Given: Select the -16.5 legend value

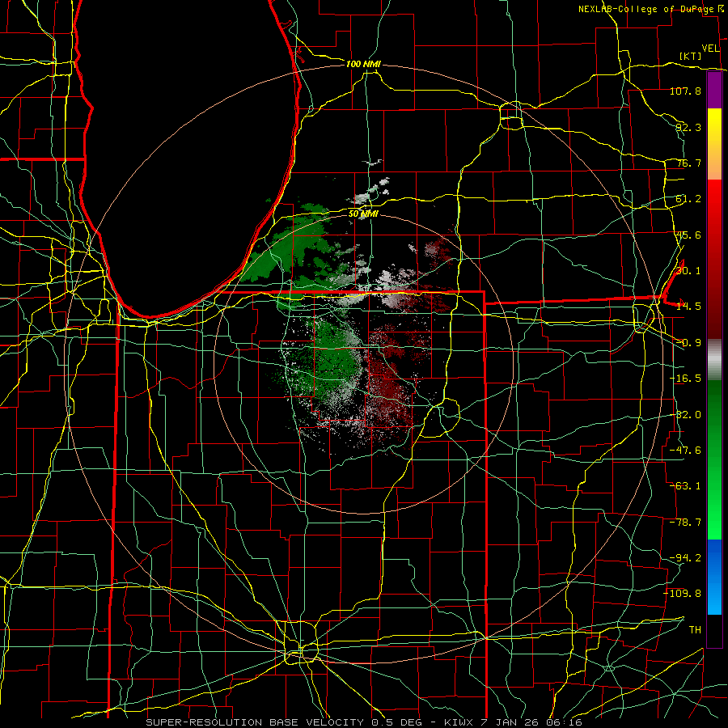Looking at the screenshot, I should click(x=685, y=379).
